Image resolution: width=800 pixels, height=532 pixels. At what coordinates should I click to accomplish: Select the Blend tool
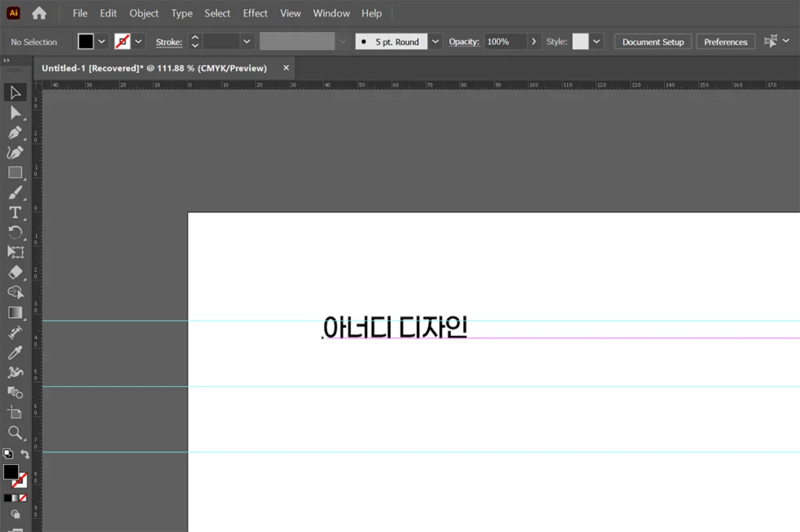15,392
